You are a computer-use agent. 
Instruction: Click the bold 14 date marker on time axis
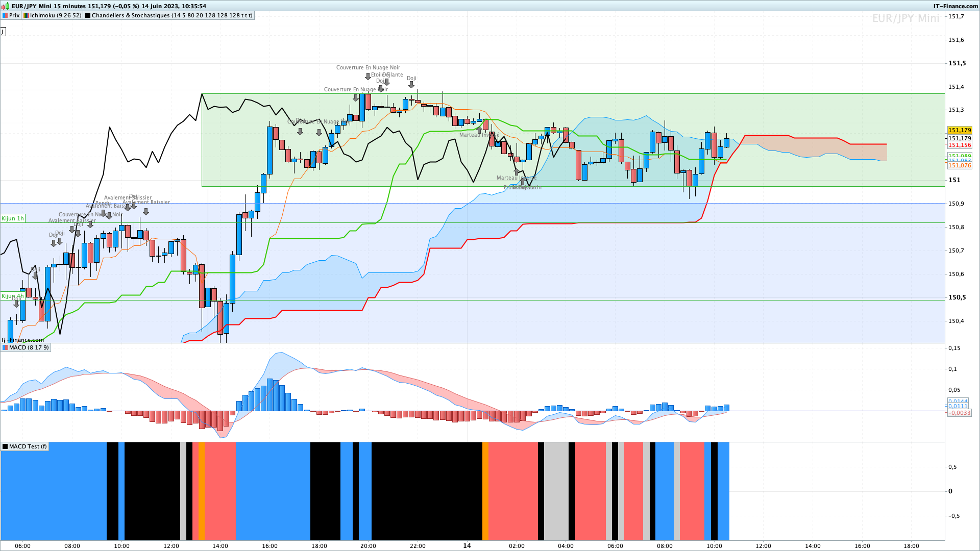tap(467, 545)
